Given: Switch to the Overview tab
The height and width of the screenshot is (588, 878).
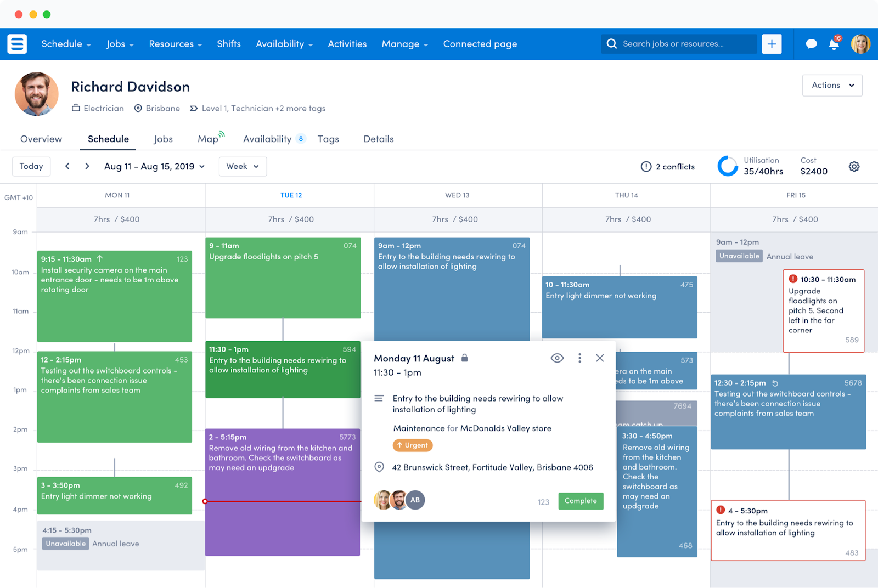Looking at the screenshot, I should pyautogui.click(x=41, y=139).
